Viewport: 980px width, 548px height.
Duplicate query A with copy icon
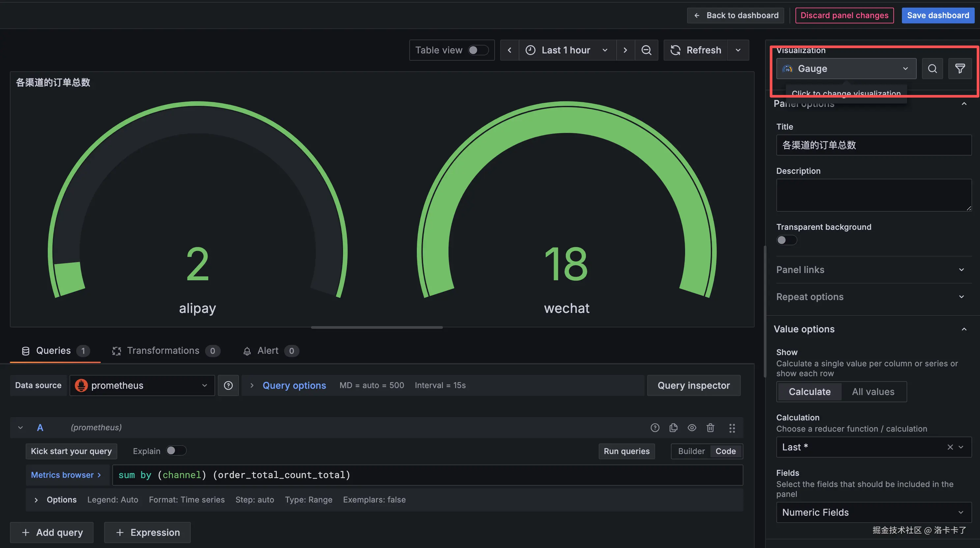click(x=673, y=428)
